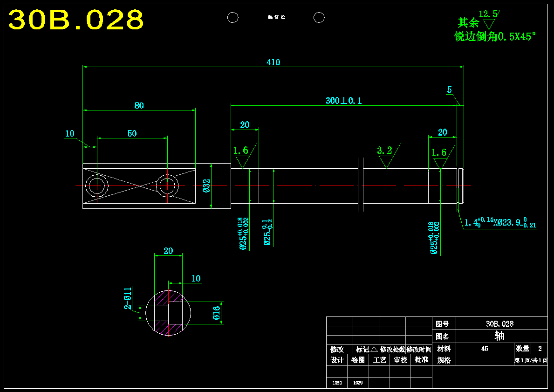Select the "图名" title block label
Viewport: 554px width, 392px height.
pos(442,336)
